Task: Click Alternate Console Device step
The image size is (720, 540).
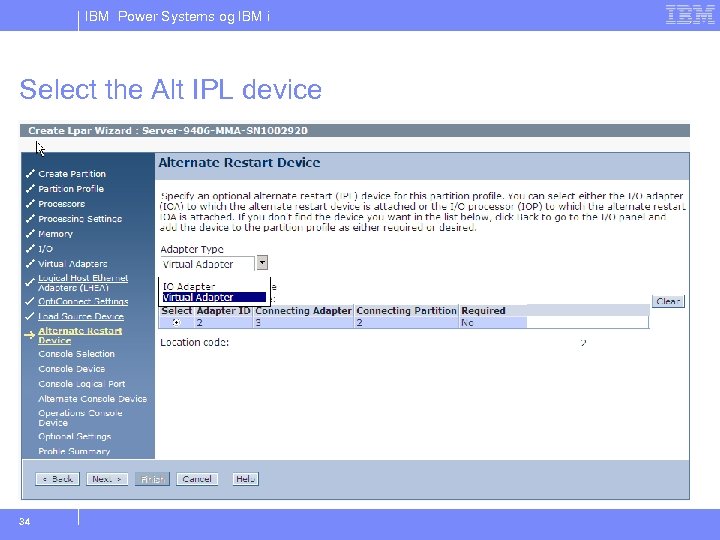Action: [x=92, y=399]
